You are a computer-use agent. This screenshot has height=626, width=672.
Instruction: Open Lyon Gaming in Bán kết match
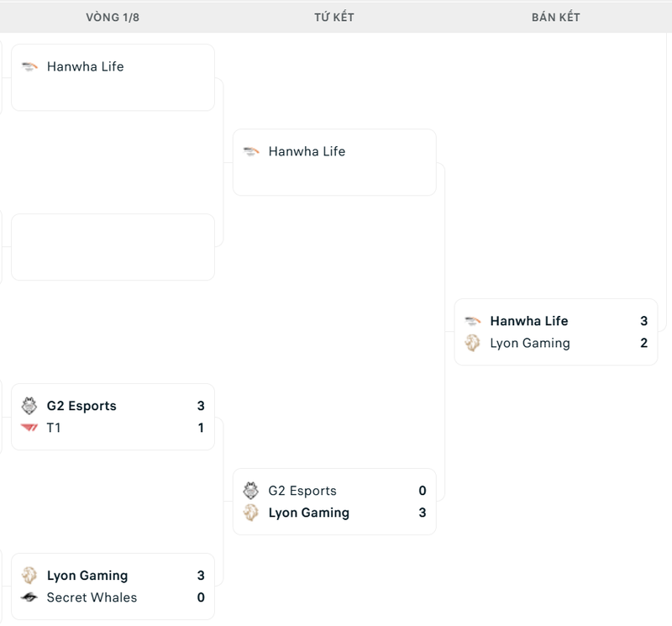click(530, 343)
